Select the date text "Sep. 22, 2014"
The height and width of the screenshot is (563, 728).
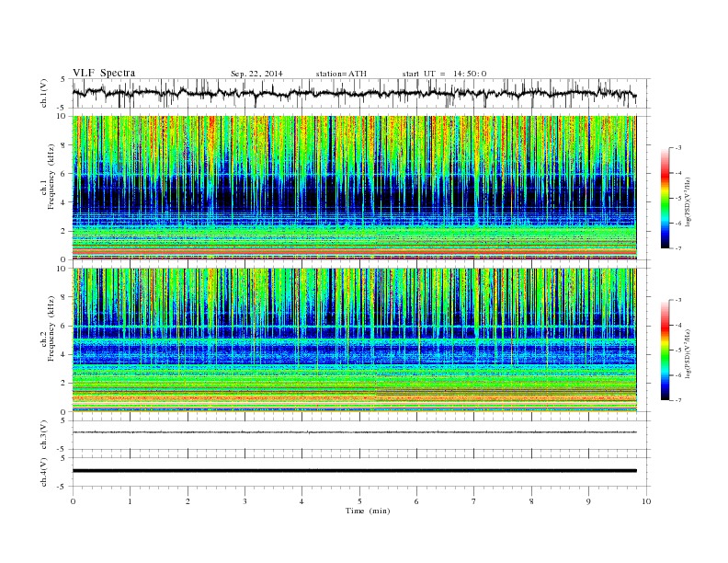coord(256,74)
